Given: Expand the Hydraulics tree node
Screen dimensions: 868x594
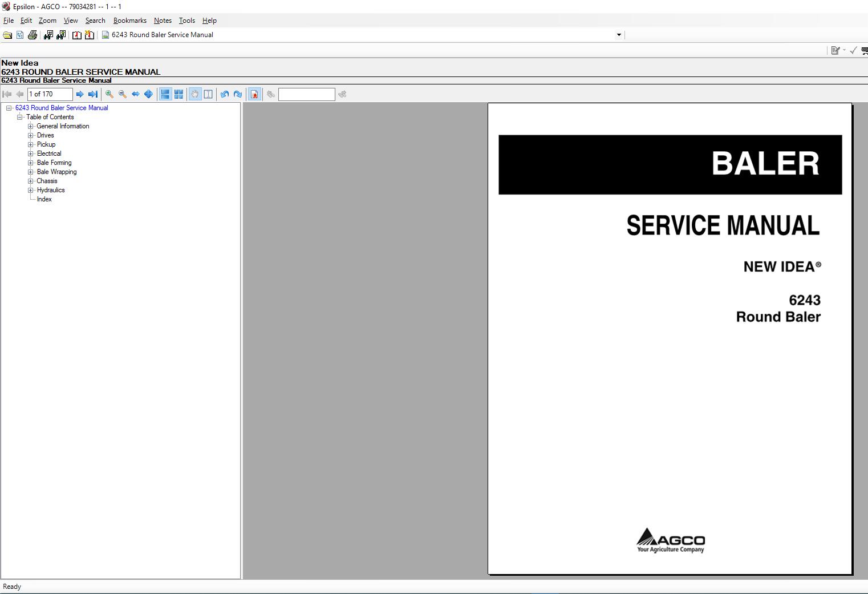Looking at the screenshot, I should pyautogui.click(x=31, y=190).
